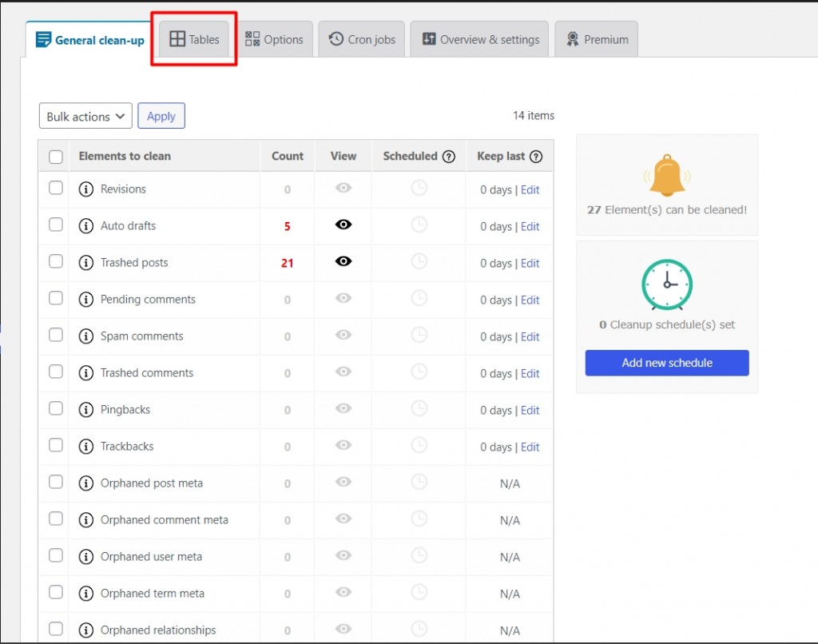Click the Add new schedule button
Screen dimensions: 818x644
tap(667, 363)
